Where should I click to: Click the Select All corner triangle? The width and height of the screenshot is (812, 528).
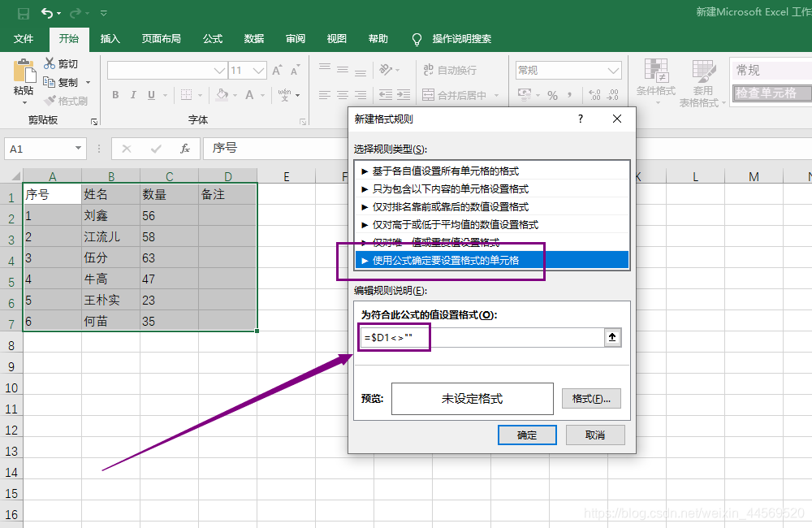pyautogui.click(x=15, y=176)
